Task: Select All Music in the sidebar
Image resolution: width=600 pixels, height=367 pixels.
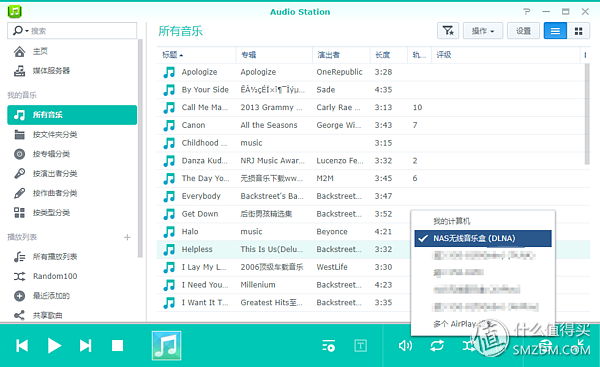Action: click(72, 115)
